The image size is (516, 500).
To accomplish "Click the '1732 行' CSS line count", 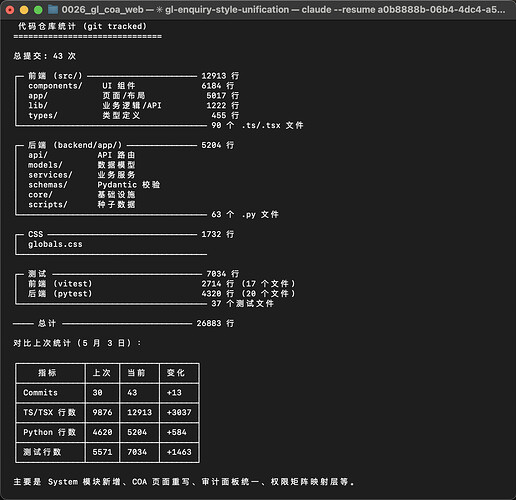I will [x=218, y=234].
